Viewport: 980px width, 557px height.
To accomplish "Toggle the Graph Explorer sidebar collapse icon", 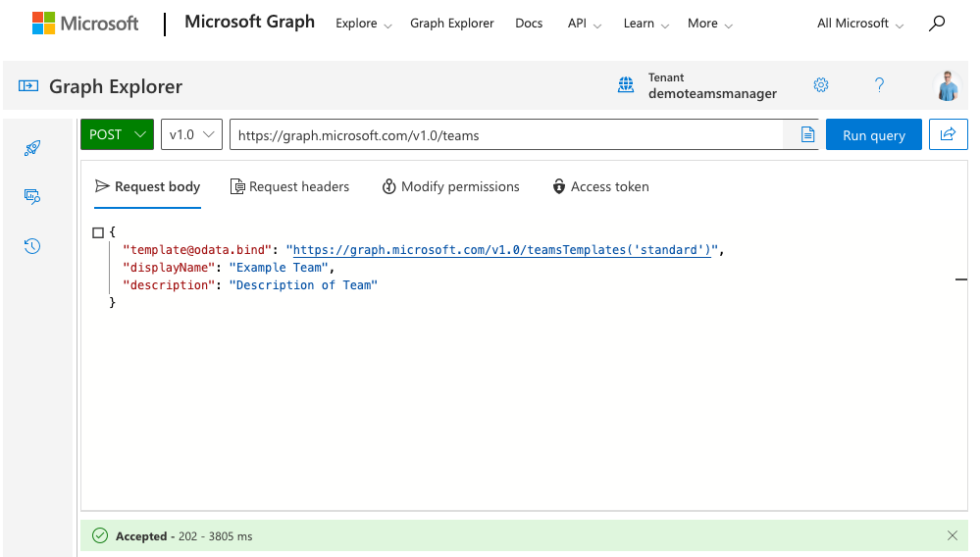I will point(28,86).
